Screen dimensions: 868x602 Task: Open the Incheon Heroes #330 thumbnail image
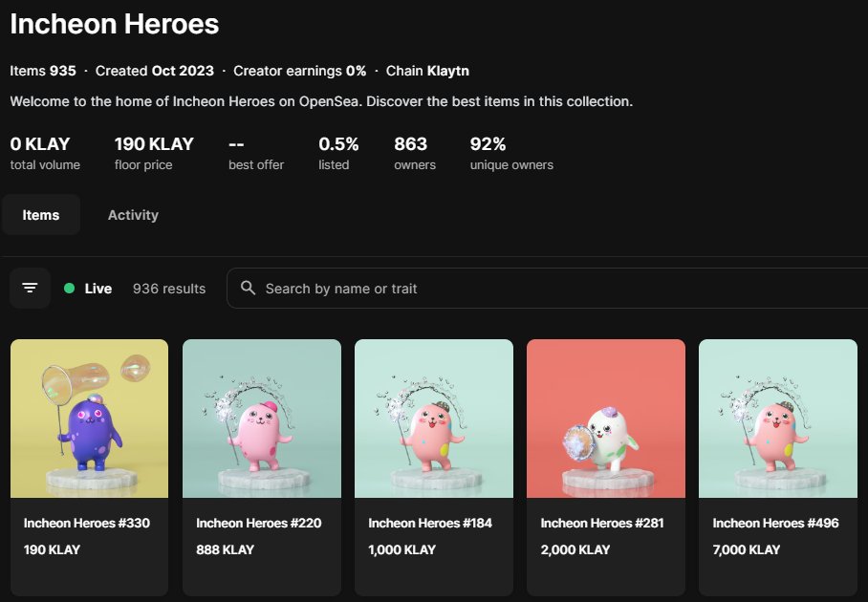(89, 419)
